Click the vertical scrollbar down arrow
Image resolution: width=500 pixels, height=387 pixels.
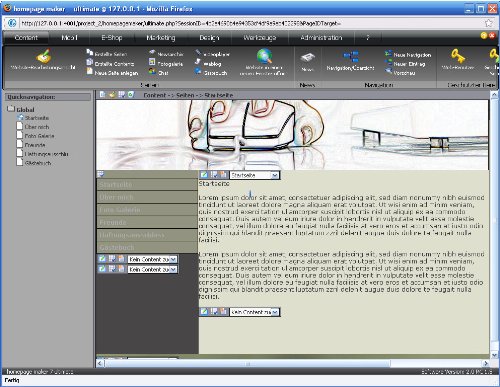[494, 355]
